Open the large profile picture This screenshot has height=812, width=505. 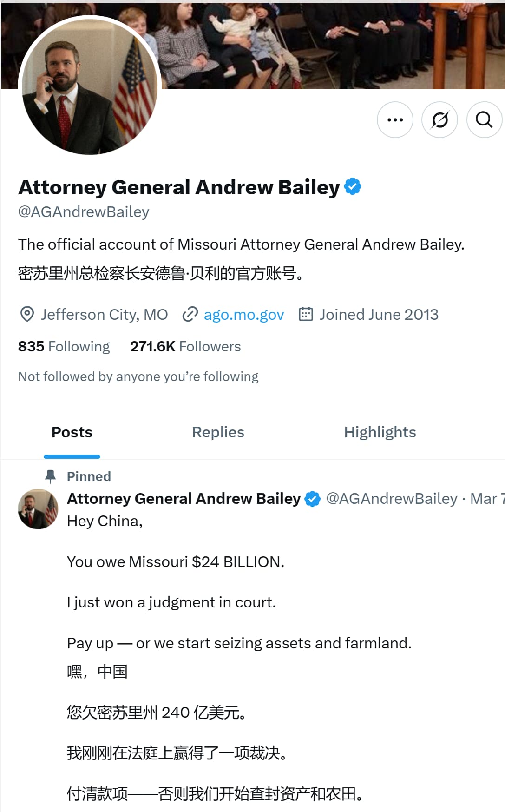click(90, 86)
